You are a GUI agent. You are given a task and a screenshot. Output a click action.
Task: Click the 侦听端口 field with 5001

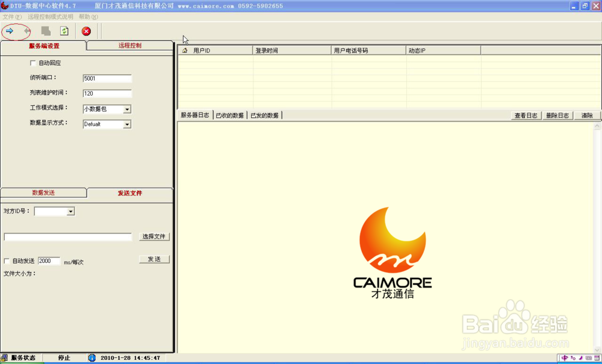point(107,79)
